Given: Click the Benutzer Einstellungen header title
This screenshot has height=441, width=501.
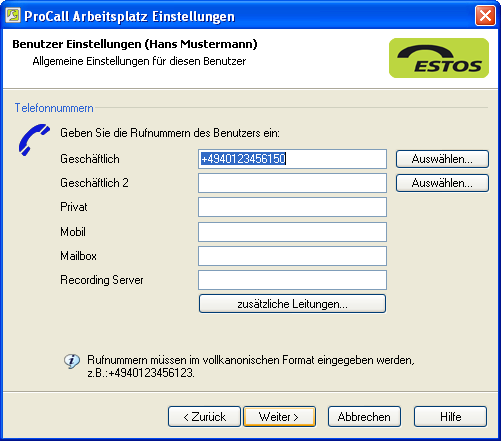Looking at the screenshot, I should 135,44.
